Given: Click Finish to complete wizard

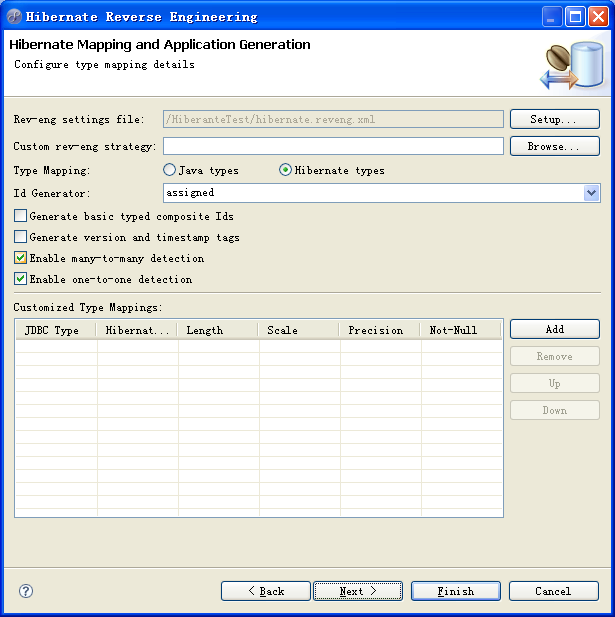Looking at the screenshot, I should tap(456, 591).
